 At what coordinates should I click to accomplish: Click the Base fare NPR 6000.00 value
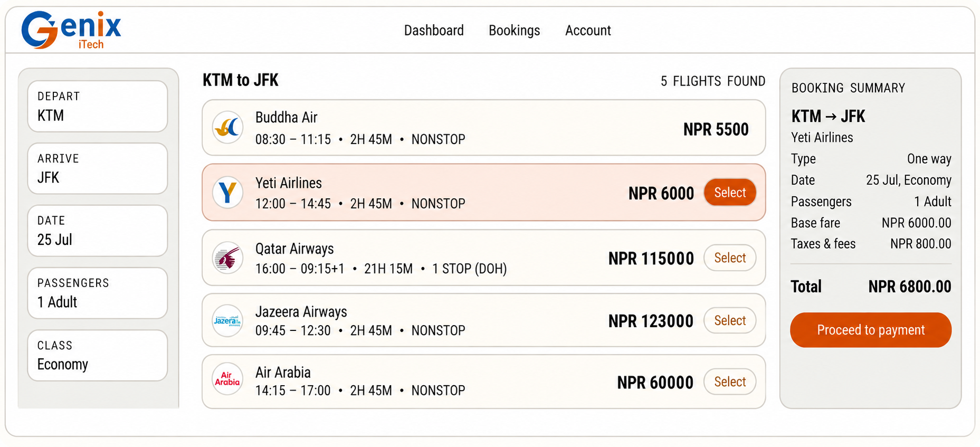(x=917, y=223)
